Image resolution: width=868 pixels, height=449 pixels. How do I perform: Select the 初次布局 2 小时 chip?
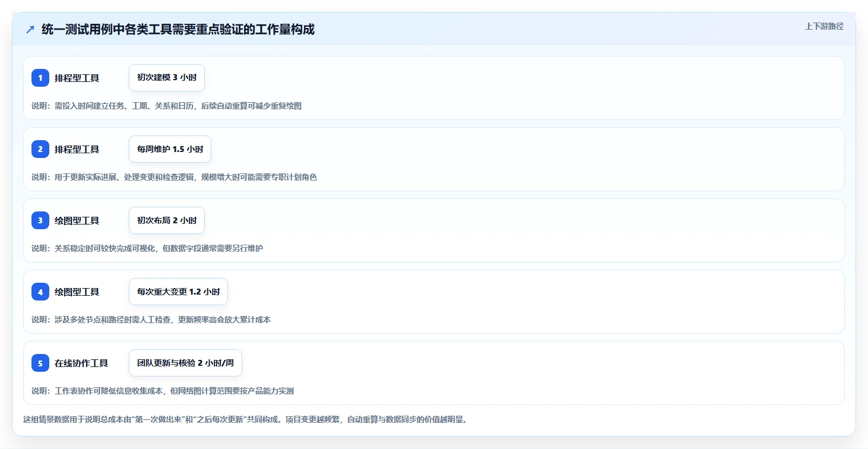(x=167, y=220)
